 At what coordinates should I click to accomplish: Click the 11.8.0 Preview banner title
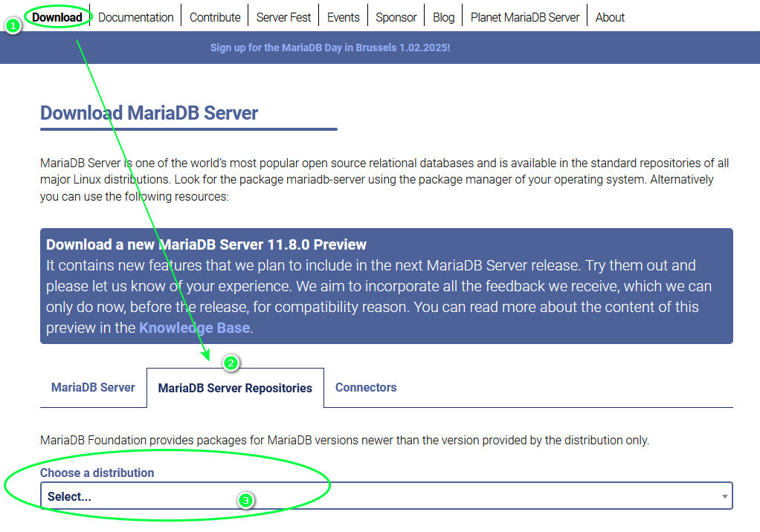[206, 244]
